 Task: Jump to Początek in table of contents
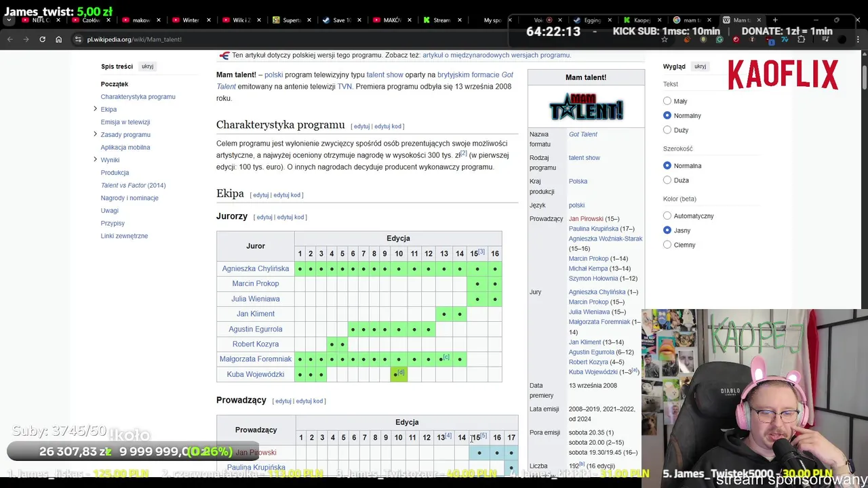(115, 84)
